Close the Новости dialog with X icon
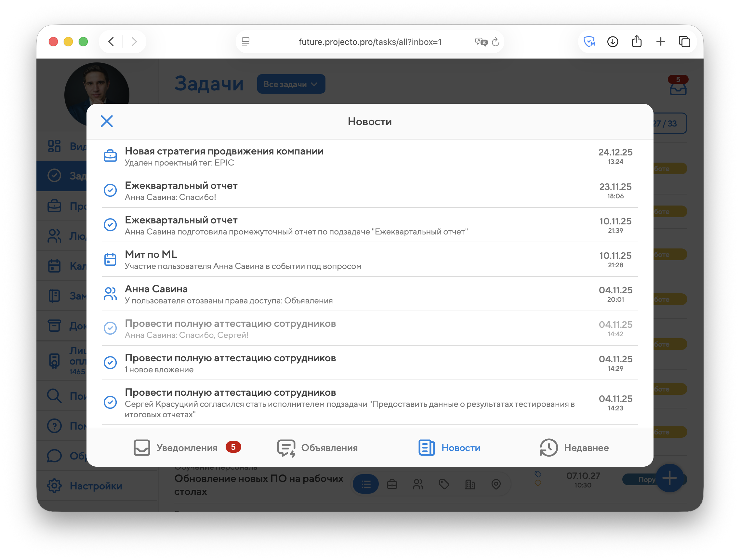740x560 pixels. (107, 121)
